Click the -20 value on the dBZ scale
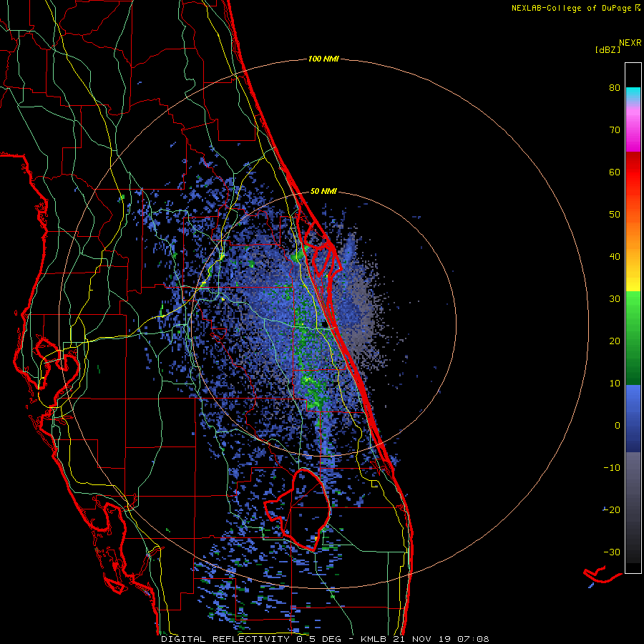 click(x=612, y=510)
